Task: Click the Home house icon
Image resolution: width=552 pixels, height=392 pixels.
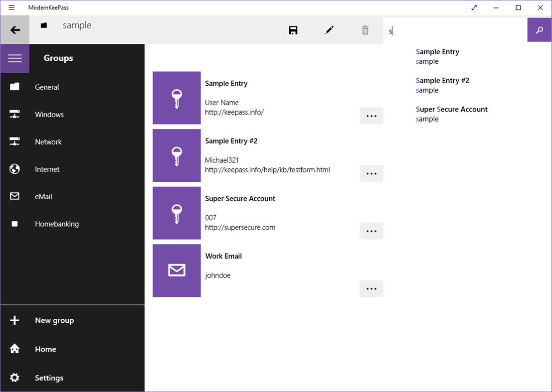Action: 14,349
